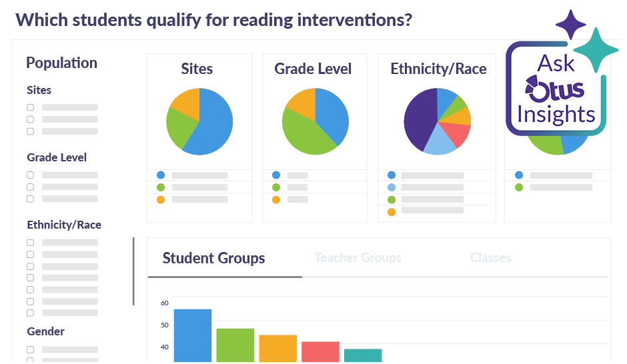
Task: Switch to the Teacher Groups tab
Action: 358,258
